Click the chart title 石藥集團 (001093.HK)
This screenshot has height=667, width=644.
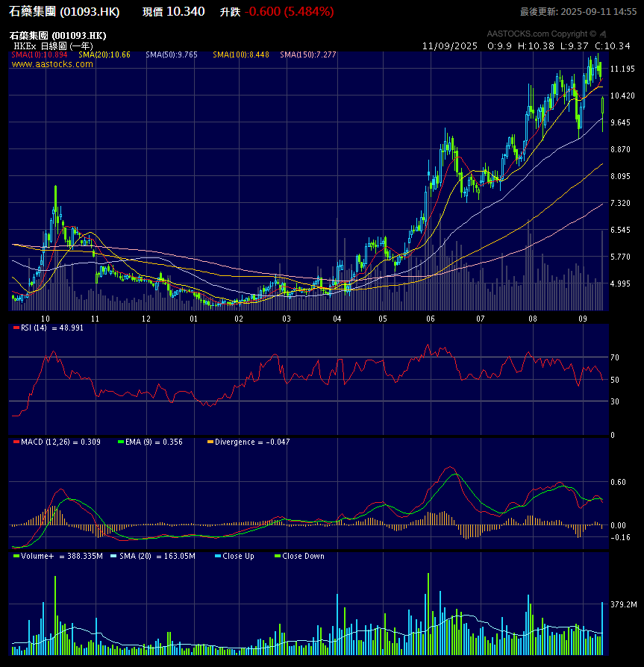[x=58, y=35]
